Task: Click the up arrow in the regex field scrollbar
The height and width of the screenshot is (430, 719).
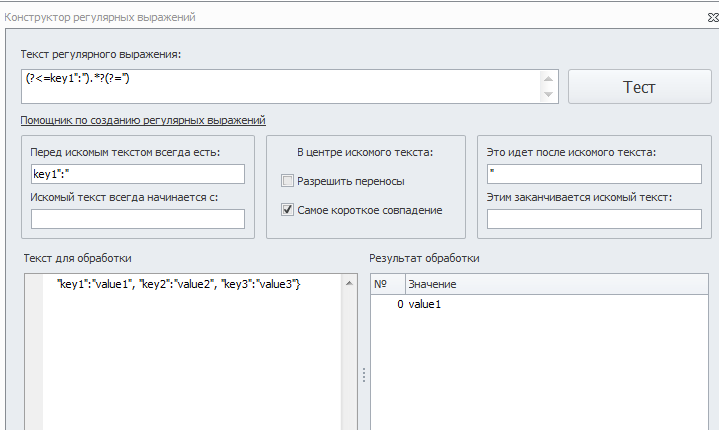Action: pos(548,79)
